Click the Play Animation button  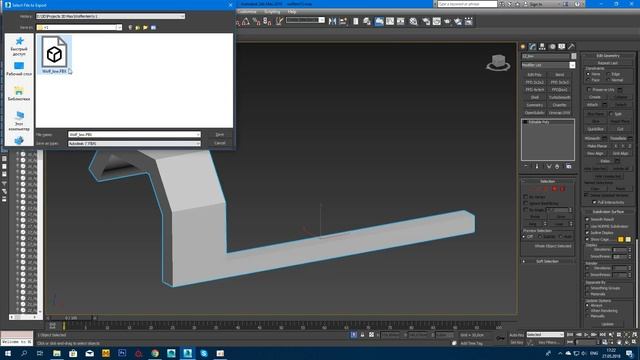click(586, 335)
